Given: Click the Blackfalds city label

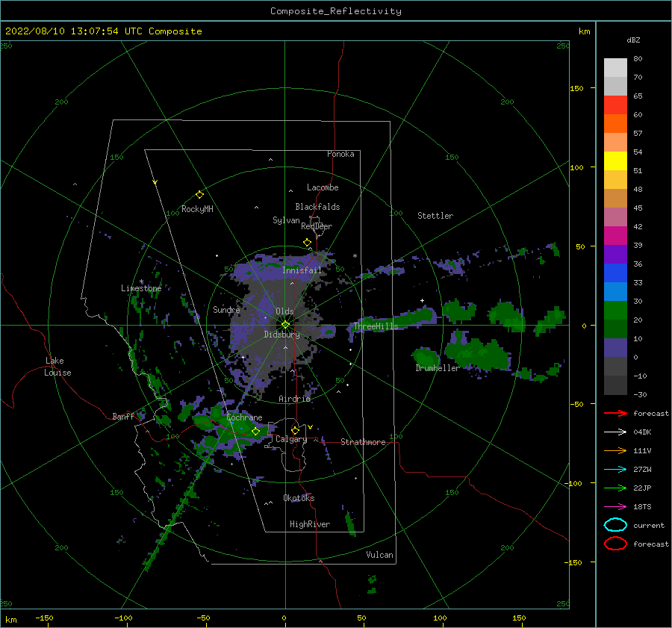Looking at the screenshot, I should pos(317,207).
